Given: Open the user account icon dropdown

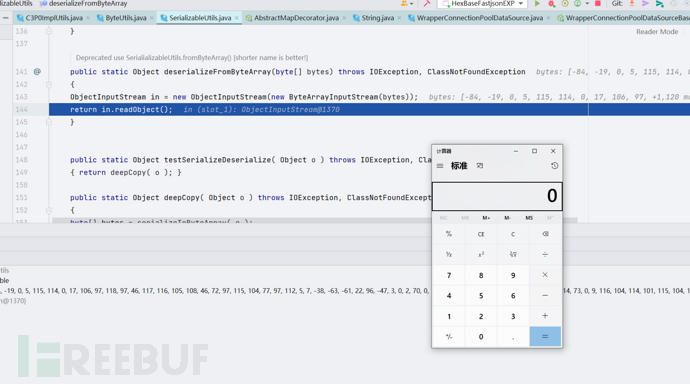Looking at the screenshot, I should 407,4.
